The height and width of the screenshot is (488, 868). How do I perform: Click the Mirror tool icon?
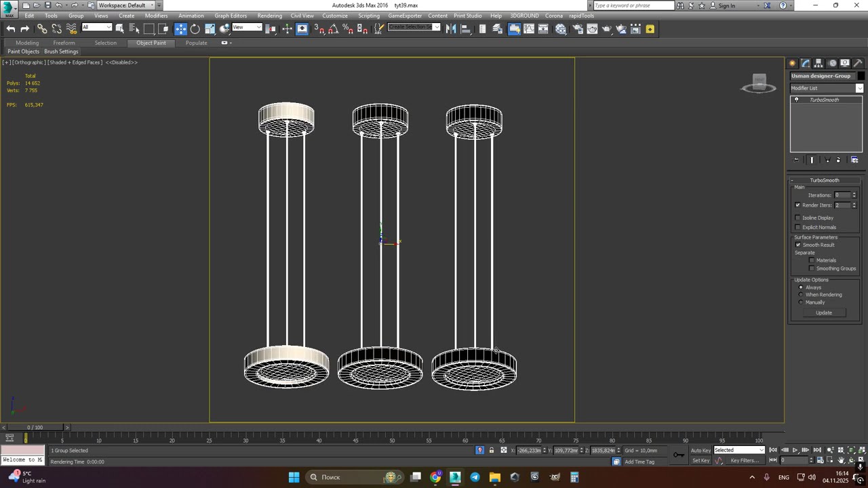coord(451,28)
